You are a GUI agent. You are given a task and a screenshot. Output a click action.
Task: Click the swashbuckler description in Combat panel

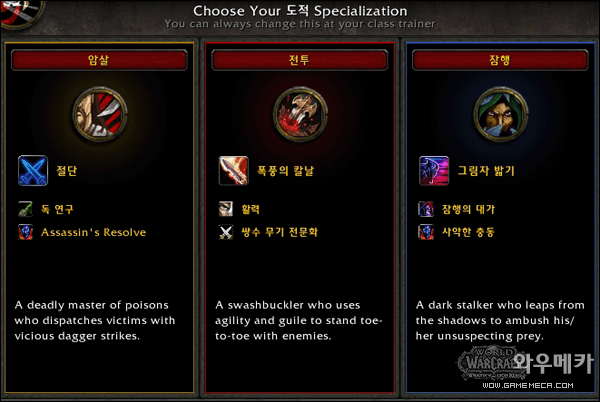click(x=298, y=321)
